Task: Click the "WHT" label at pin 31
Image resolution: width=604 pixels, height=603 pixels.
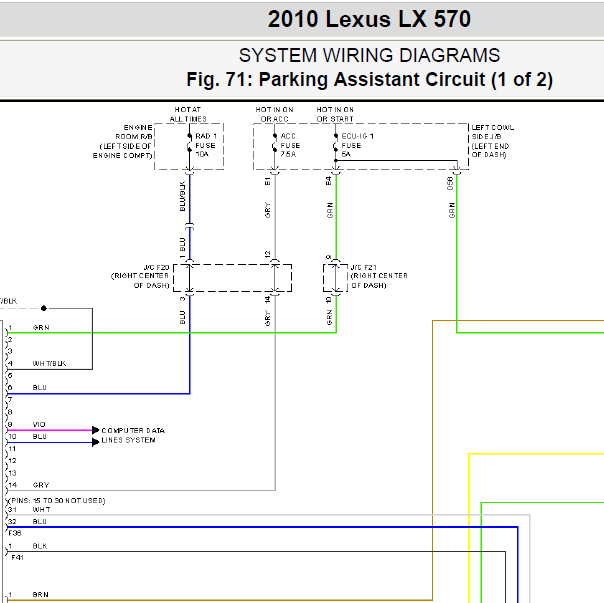Action: point(41,509)
